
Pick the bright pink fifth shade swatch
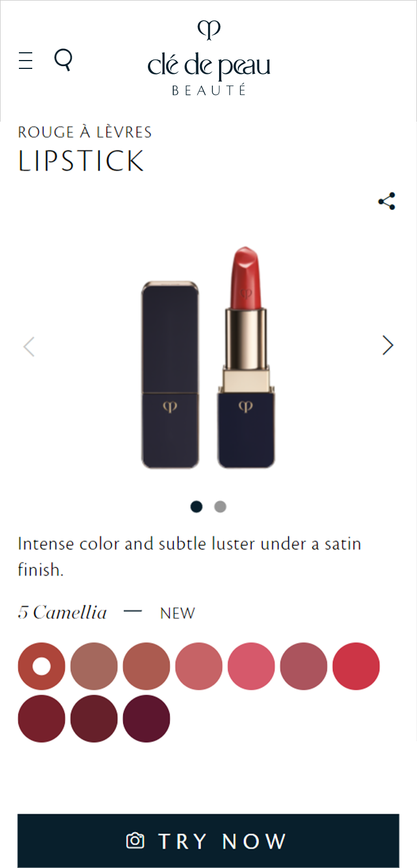(x=251, y=666)
